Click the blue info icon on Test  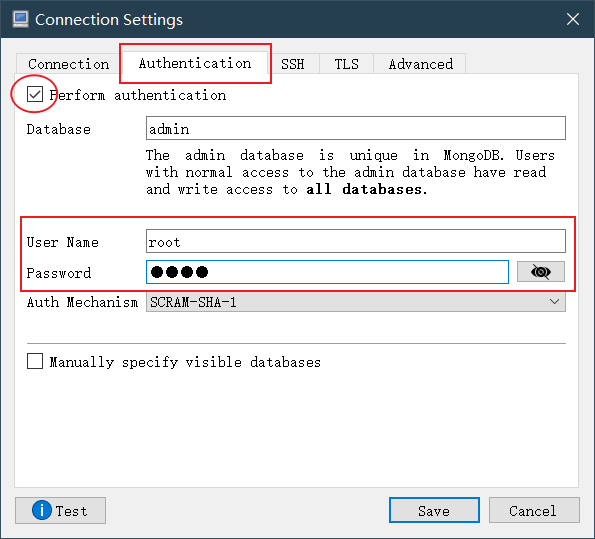coord(42,510)
